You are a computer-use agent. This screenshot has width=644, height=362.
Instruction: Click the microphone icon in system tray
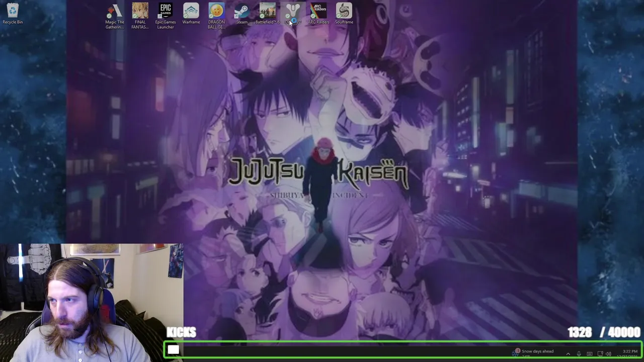pos(579,353)
